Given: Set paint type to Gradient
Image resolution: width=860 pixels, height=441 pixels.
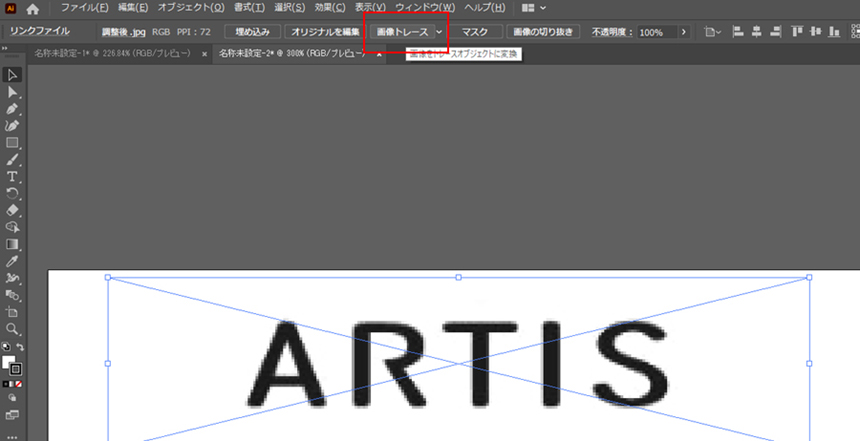Looking at the screenshot, I should (x=12, y=384).
